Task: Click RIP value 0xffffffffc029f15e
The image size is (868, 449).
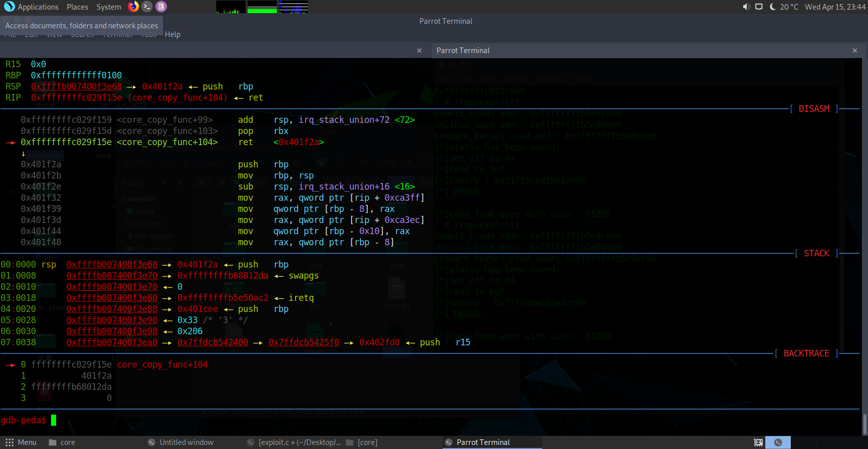Action: (x=76, y=98)
